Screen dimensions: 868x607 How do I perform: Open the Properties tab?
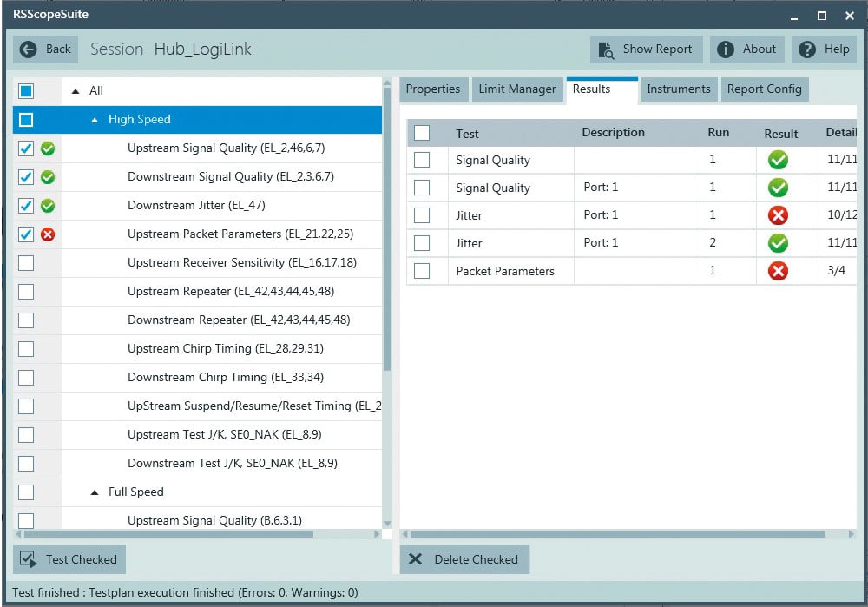pos(433,89)
